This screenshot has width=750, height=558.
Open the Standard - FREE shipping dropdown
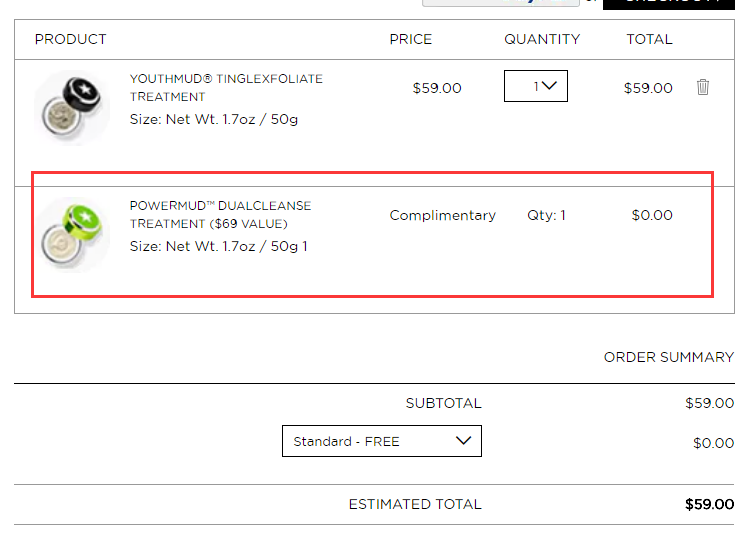tap(382, 441)
